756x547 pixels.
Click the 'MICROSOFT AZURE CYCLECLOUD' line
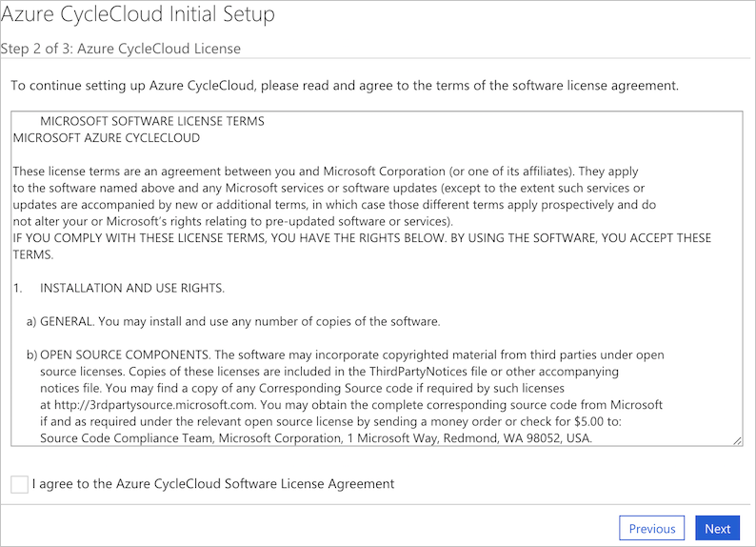[107, 138]
